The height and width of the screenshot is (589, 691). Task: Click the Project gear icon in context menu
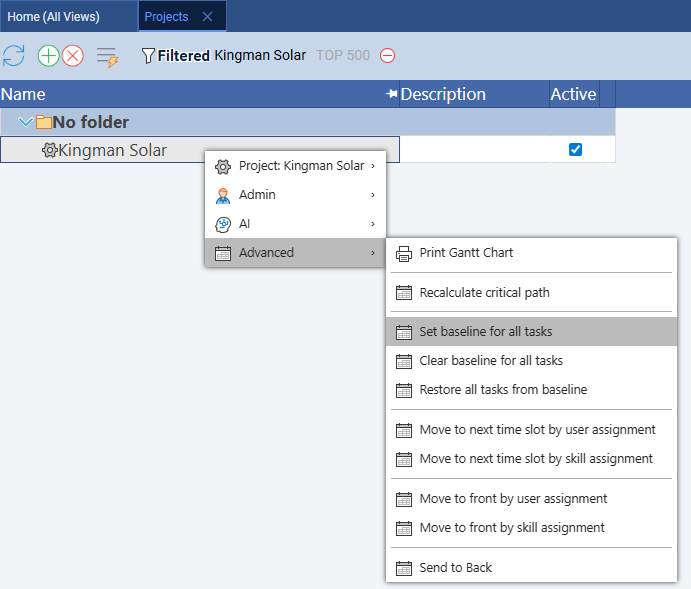pos(223,167)
